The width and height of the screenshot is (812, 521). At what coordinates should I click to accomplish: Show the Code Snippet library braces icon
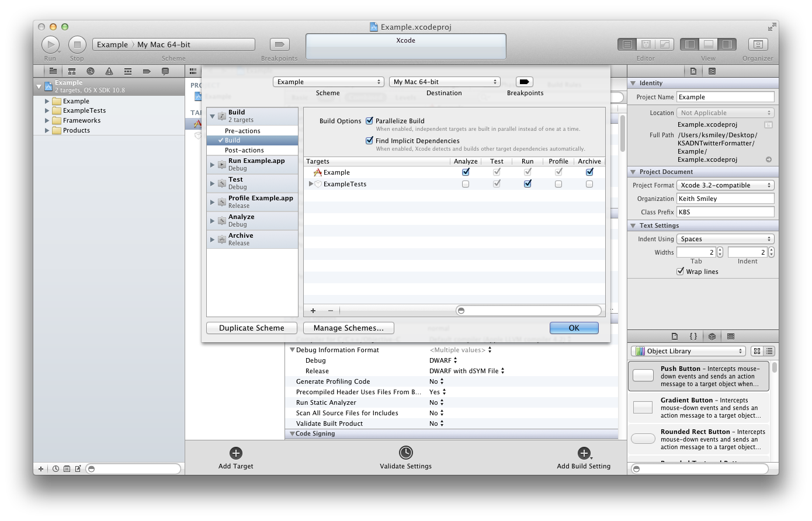click(693, 336)
